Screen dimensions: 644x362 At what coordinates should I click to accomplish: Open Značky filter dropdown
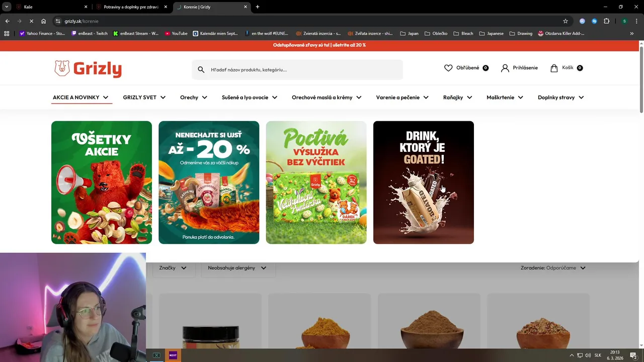pos(173,268)
